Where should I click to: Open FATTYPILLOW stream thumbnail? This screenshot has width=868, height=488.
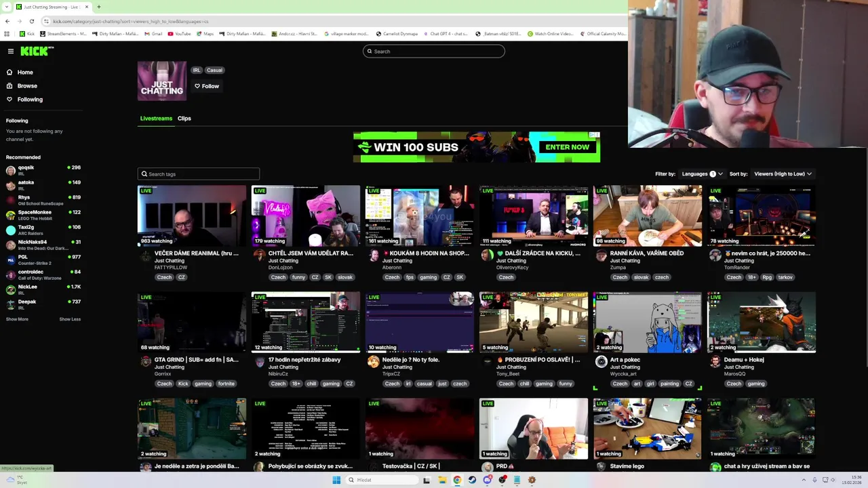coord(192,216)
